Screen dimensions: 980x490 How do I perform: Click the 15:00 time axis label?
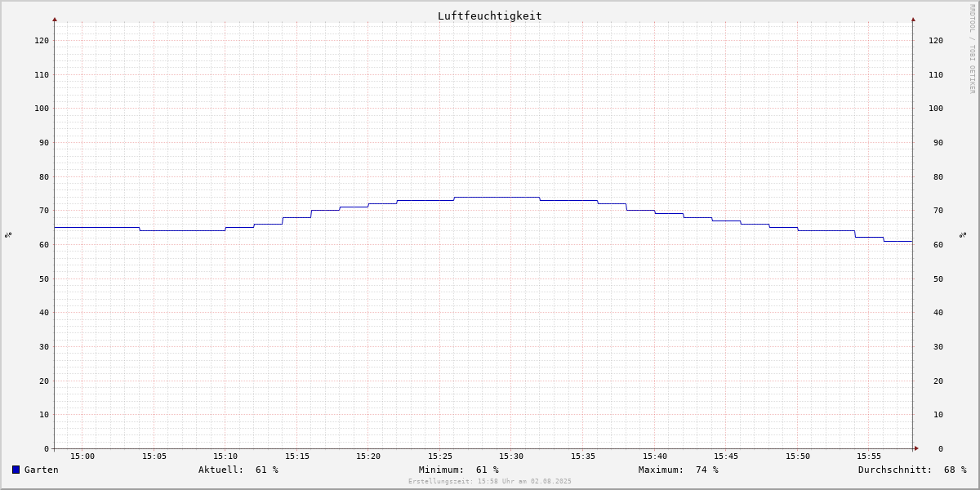pos(82,457)
